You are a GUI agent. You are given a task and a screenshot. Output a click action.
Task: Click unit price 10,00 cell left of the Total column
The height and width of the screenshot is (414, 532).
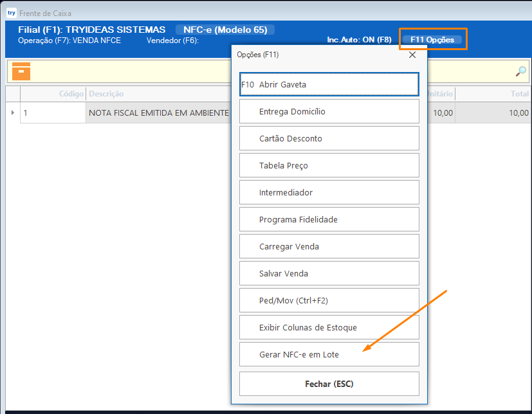click(x=441, y=113)
